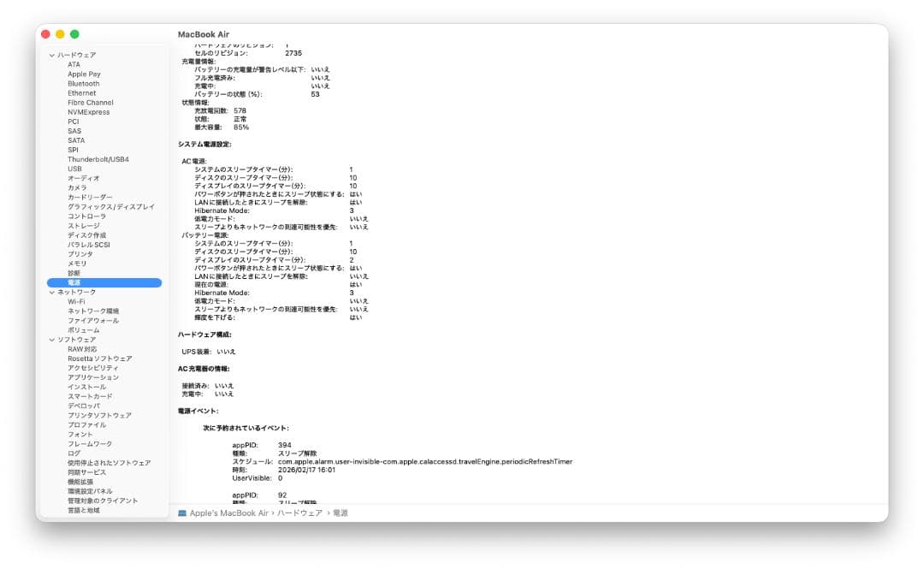The image size is (924, 569).
Task: Click the laptop icon in the path bar
Action: click(182, 513)
